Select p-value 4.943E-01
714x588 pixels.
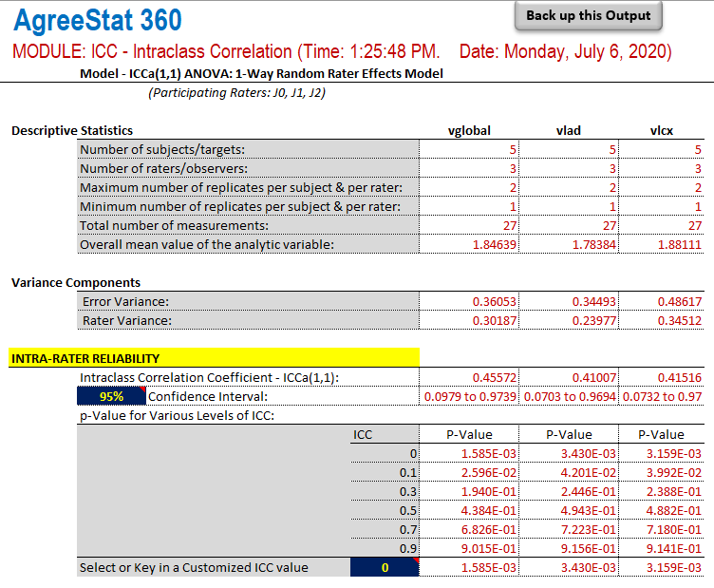pos(589,510)
